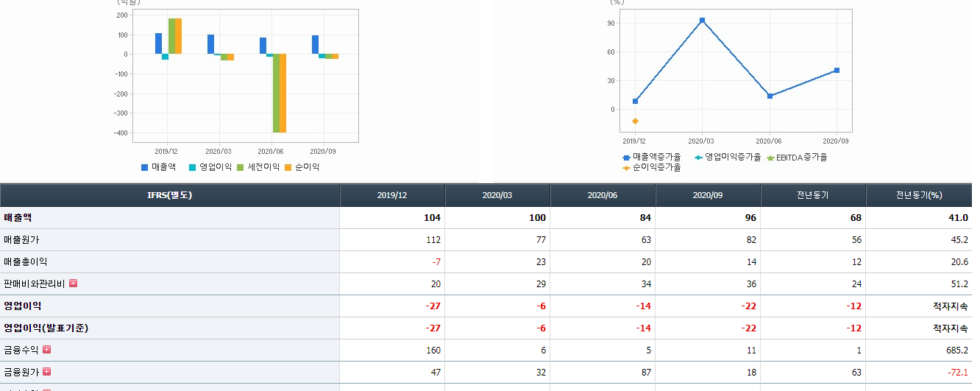This screenshot has width=980, height=391.
Task: Select the IFRS(별도) table header
Action: [170, 196]
